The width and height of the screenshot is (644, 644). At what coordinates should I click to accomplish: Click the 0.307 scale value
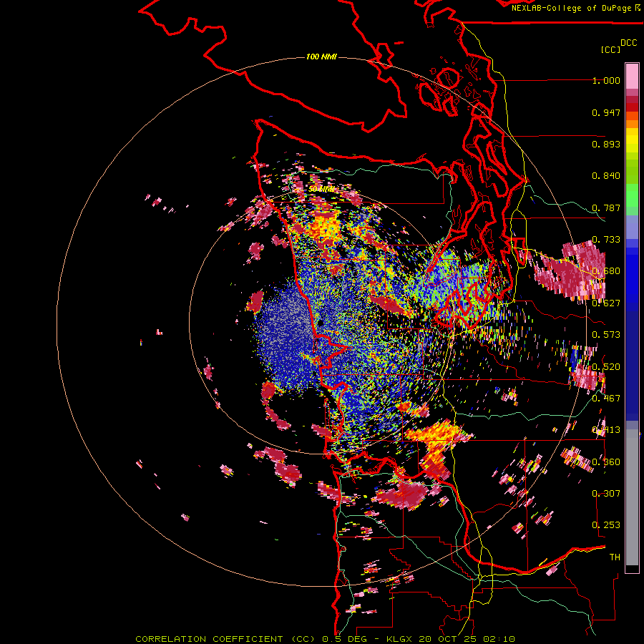(x=606, y=493)
